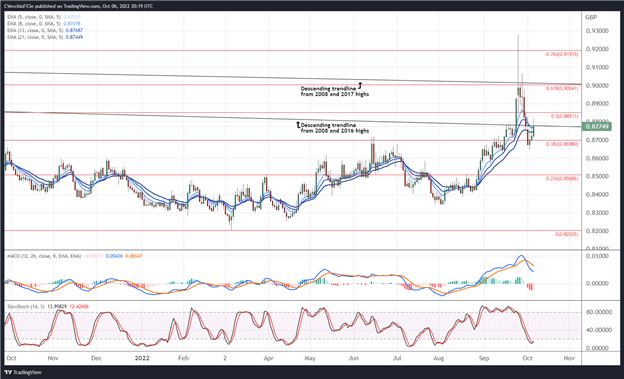Click the GBP currency label on price axis
The width and height of the screenshot is (624, 379).
point(590,18)
